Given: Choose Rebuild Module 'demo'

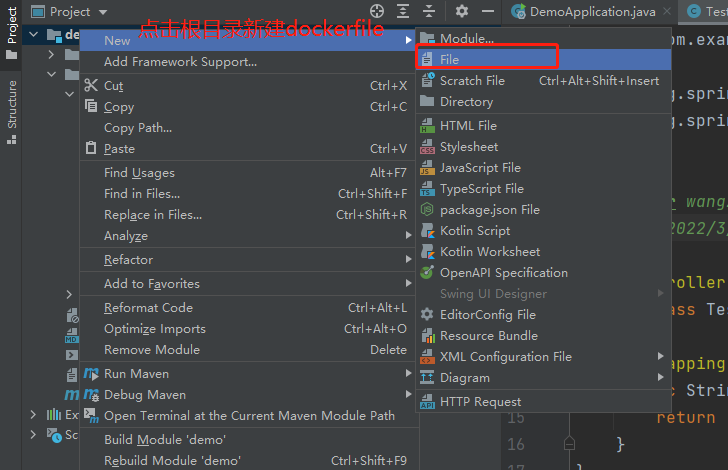Looking at the screenshot, I should [x=247, y=460].
